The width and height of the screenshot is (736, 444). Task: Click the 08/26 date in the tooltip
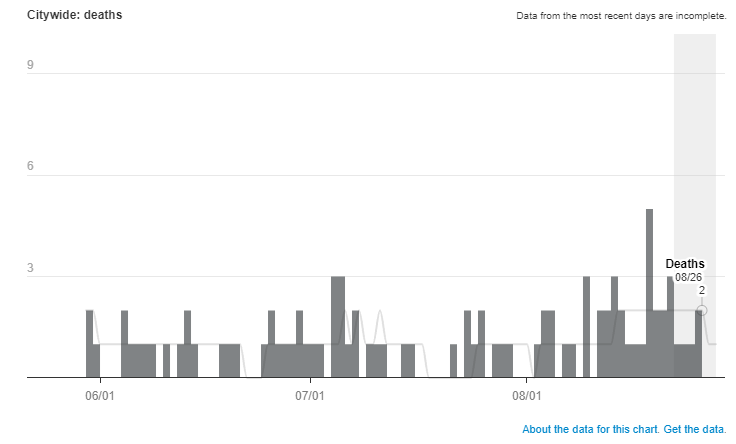click(688, 277)
